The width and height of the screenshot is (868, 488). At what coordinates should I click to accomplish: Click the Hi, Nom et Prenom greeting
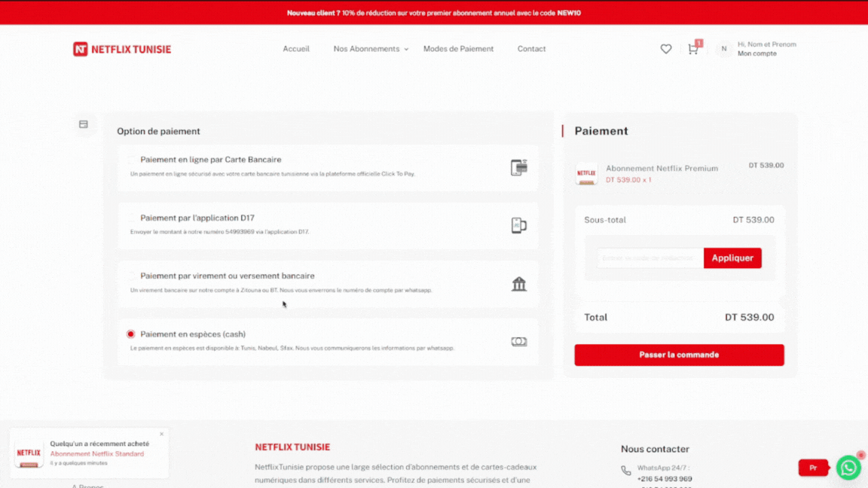(x=767, y=44)
